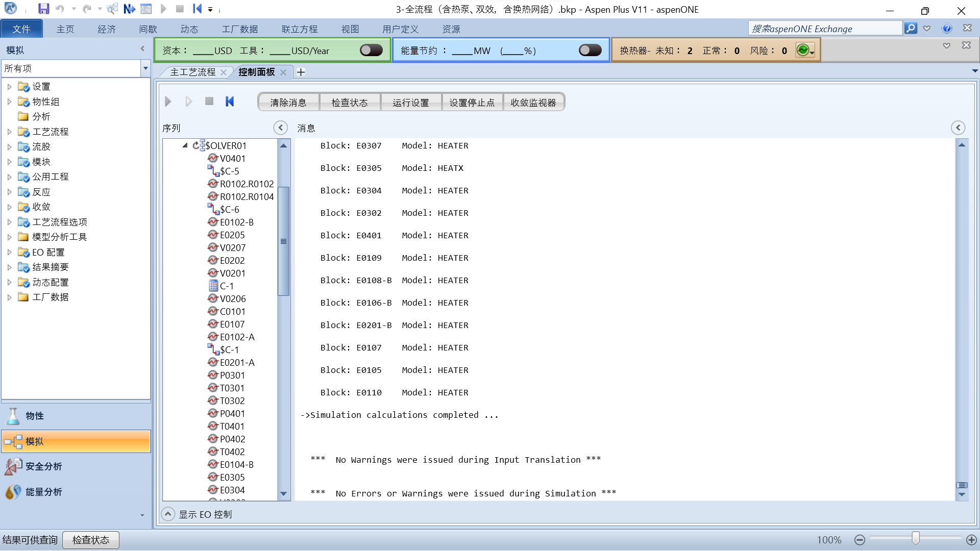Viewport: 980px width, 551px height.
Task: Collapse the $OLVER01 sequence node
Action: 185,145
